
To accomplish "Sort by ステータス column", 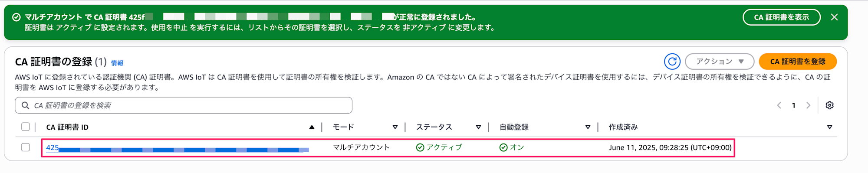I will click(x=478, y=127).
